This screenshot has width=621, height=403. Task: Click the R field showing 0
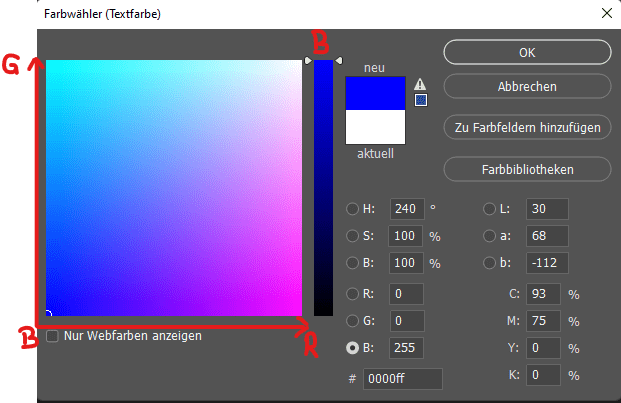coord(406,294)
